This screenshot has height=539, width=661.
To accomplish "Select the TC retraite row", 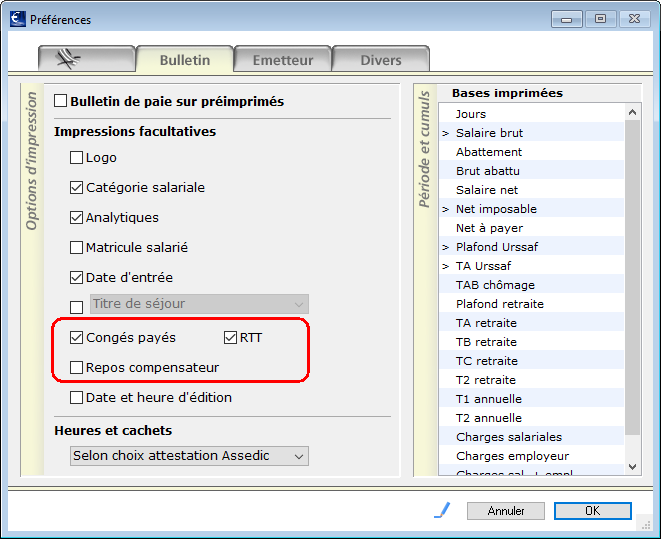I will pos(532,361).
